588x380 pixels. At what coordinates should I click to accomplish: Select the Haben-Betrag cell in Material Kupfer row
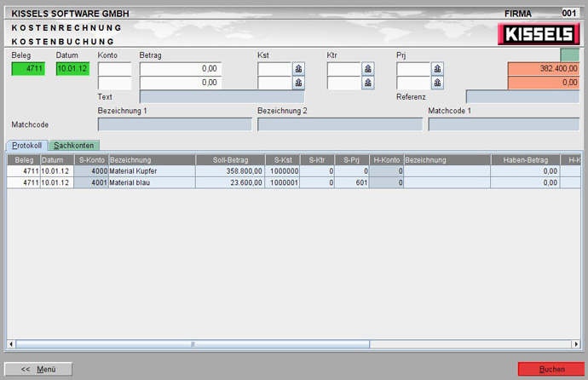coord(525,171)
